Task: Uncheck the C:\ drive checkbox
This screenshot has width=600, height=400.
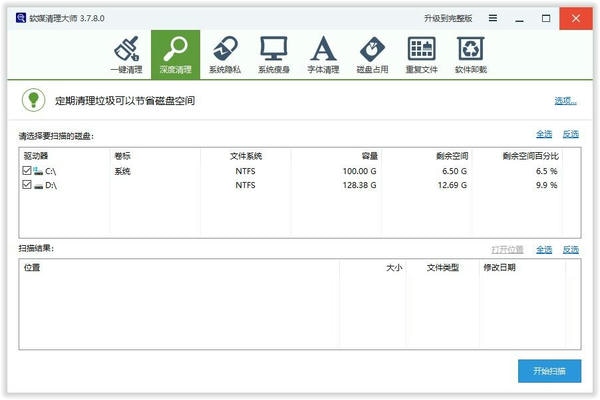Action: pos(27,170)
